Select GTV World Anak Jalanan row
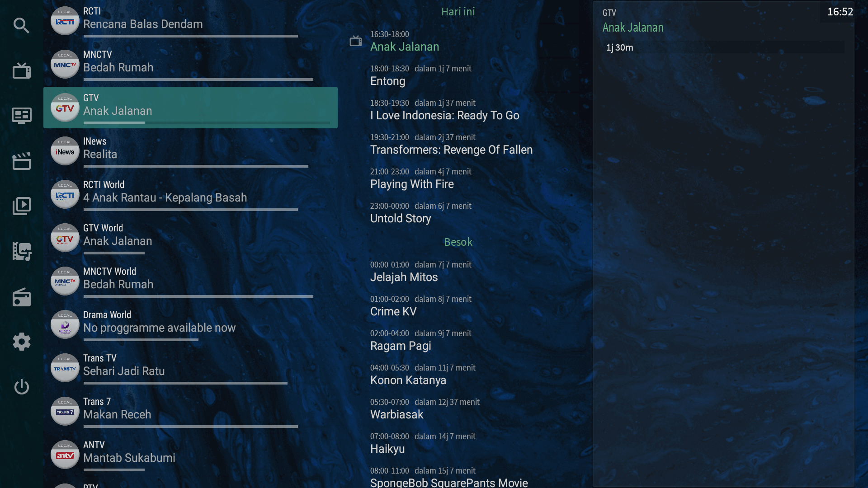This screenshot has height=488, width=868. tap(190, 238)
